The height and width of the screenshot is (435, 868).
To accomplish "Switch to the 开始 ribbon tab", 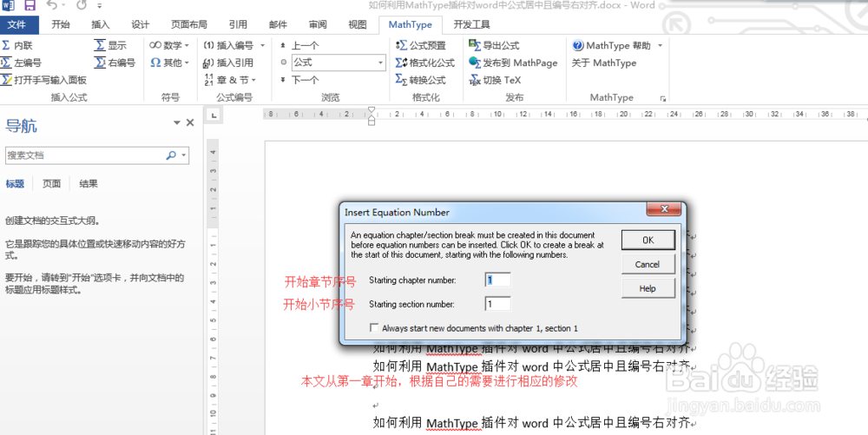I will [x=61, y=24].
